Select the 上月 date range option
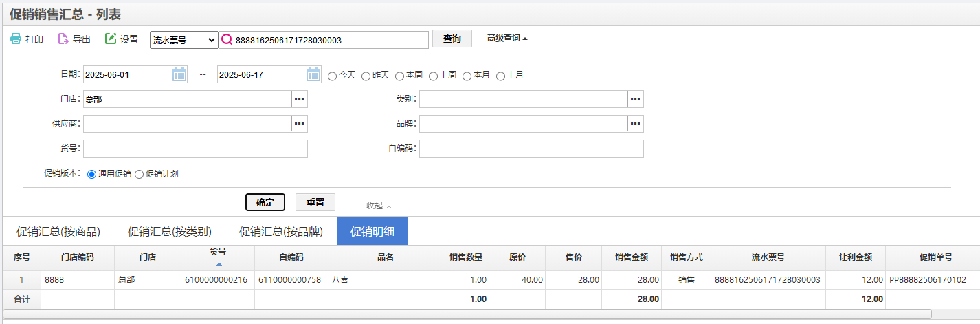 [501, 76]
